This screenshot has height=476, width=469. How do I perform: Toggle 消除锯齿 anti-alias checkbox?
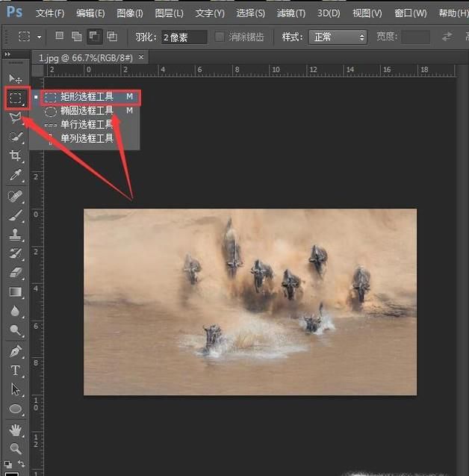point(220,37)
